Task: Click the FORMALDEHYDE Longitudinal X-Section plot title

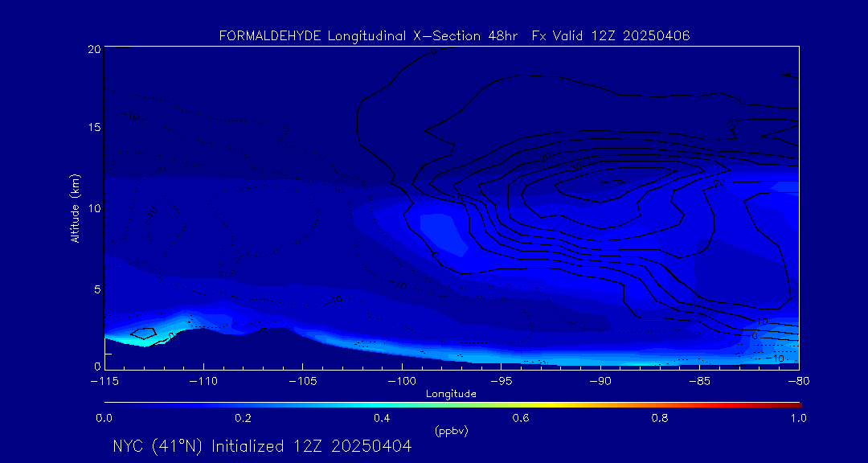Action: tap(454, 36)
